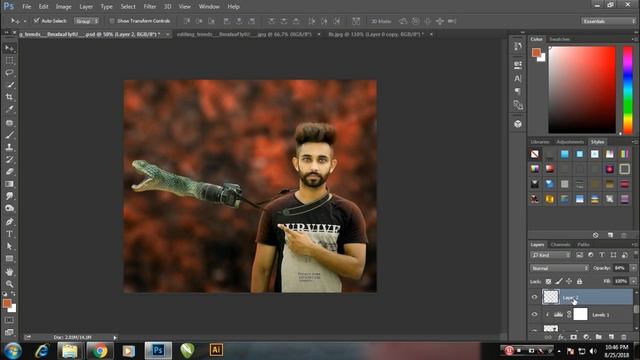
Task: Create new adjustment layer icon
Action: coord(586,337)
